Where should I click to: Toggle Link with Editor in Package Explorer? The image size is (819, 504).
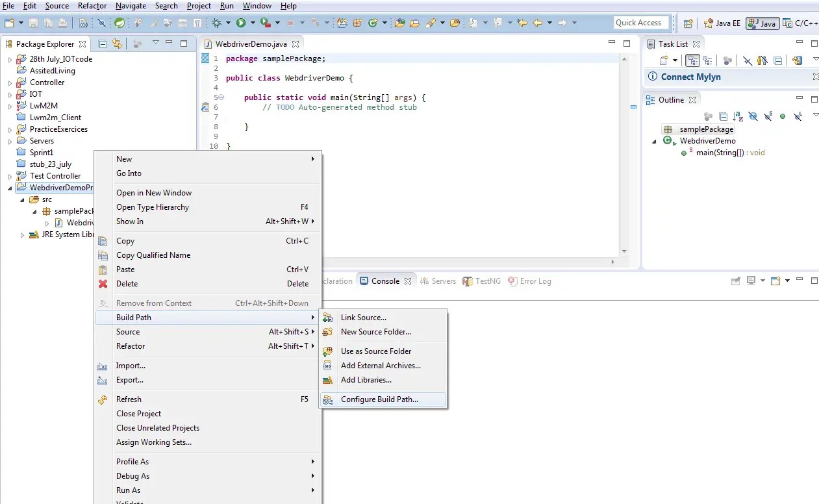point(117,44)
